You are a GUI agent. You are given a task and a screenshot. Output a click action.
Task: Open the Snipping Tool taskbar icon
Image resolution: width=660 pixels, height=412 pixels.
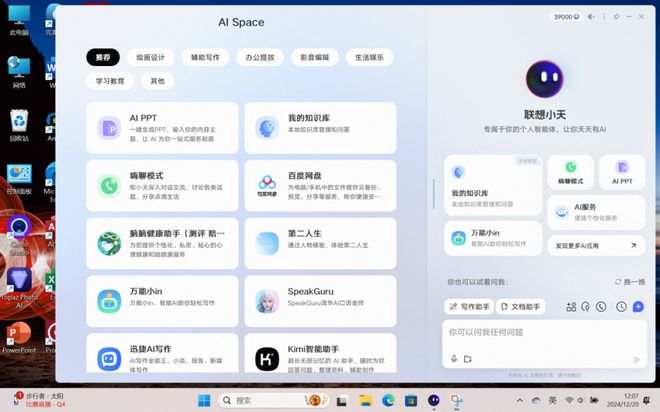(x=457, y=401)
